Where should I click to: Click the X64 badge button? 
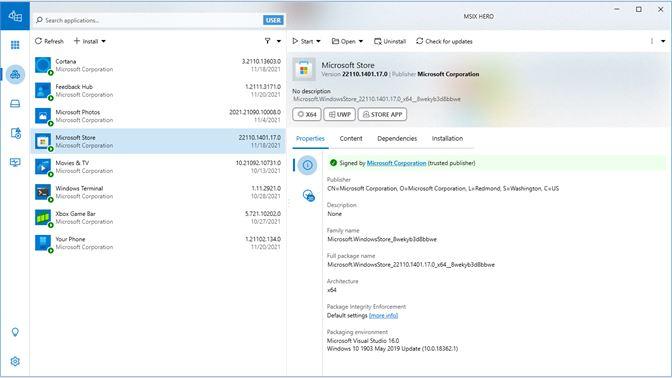pyautogui.click(x=307, y=114)
